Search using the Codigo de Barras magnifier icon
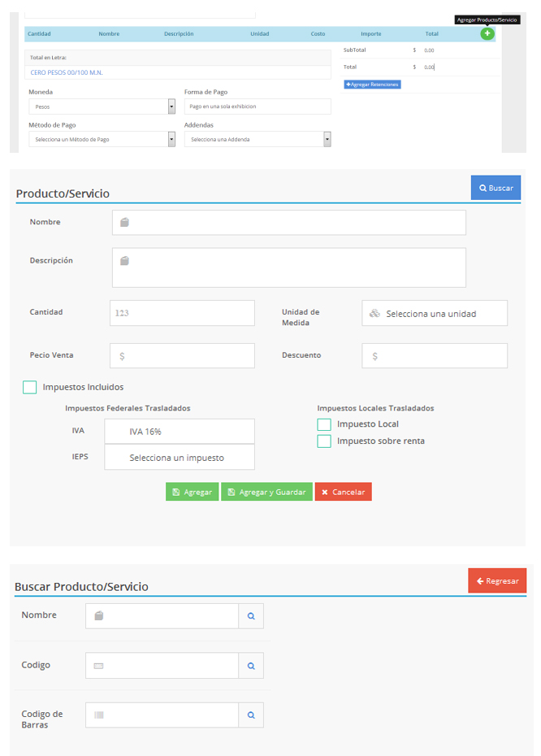Image resolution: width=541 pixels, height=756 pixels. 251,715
